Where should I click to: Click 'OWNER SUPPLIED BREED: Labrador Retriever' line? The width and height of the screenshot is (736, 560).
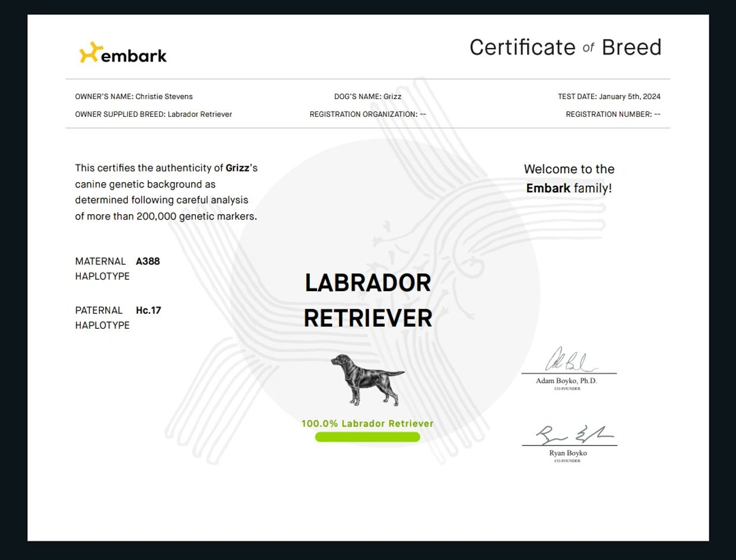pyautogui.click(x=153, y=114)
